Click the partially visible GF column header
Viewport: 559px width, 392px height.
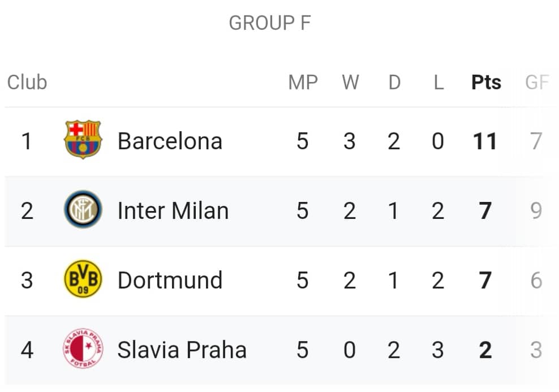coord(537,83)
